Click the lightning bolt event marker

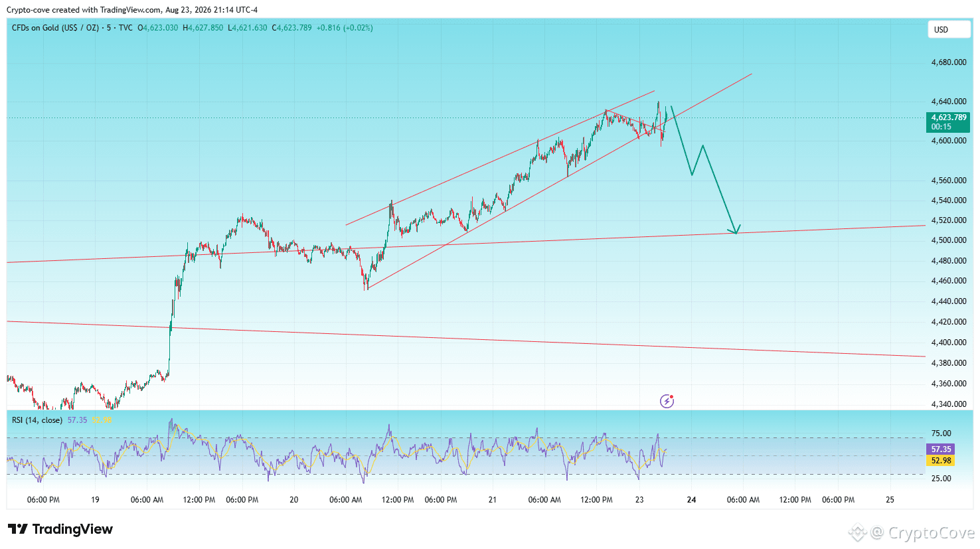pos(667,401)
